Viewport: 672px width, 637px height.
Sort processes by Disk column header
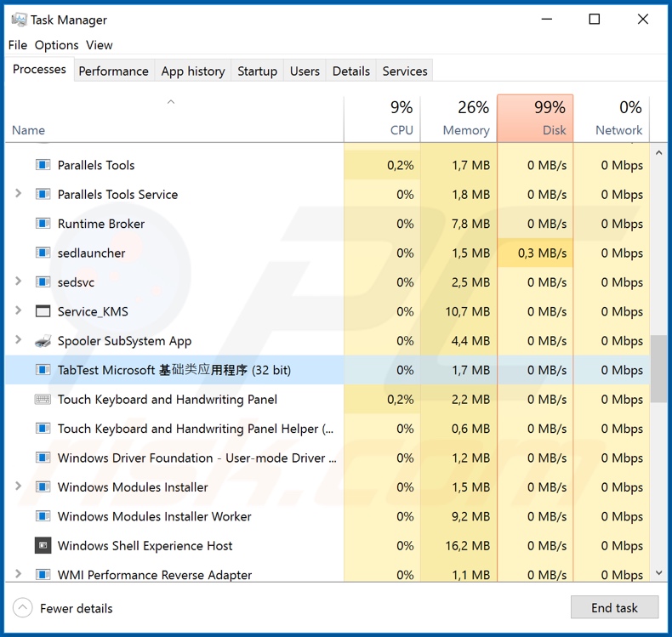pos(535,119)
